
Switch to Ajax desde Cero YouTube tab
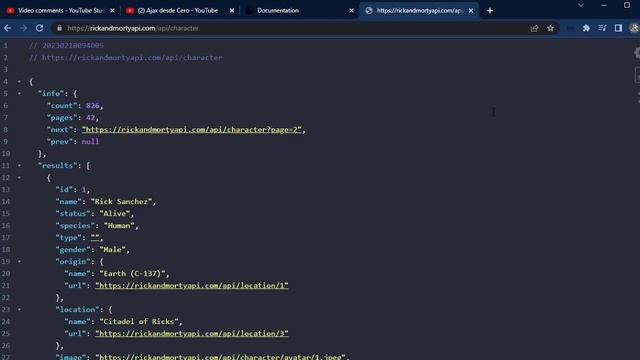pos(178,11)
